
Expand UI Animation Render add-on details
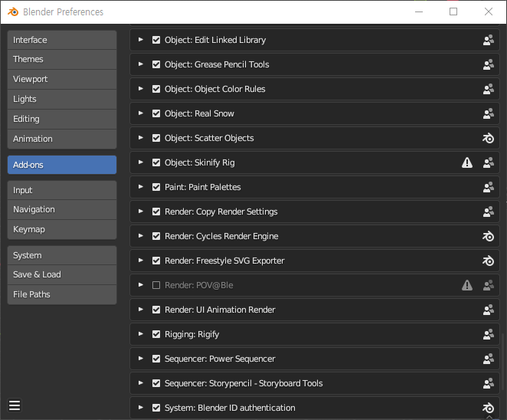(141, 310)
